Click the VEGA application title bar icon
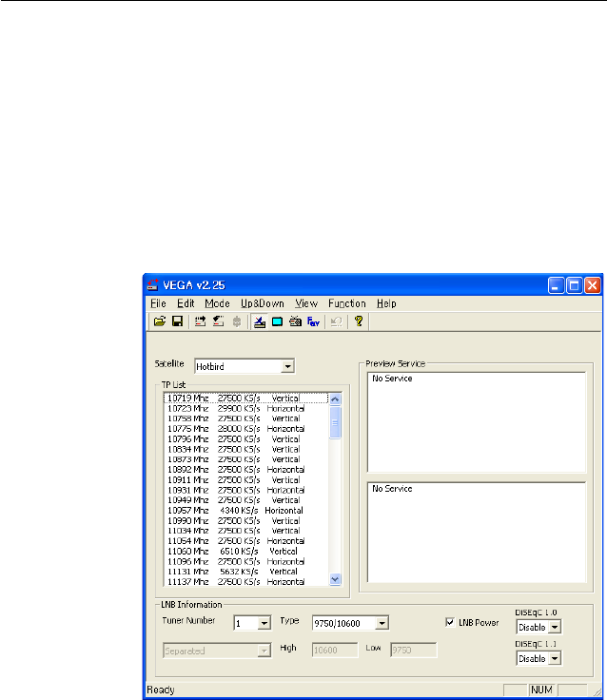 153,284
